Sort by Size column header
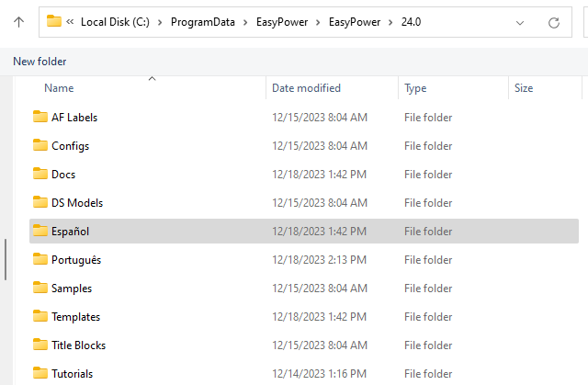Image resolution: width=588 pixels, height=385 pixels. [524, 88]
